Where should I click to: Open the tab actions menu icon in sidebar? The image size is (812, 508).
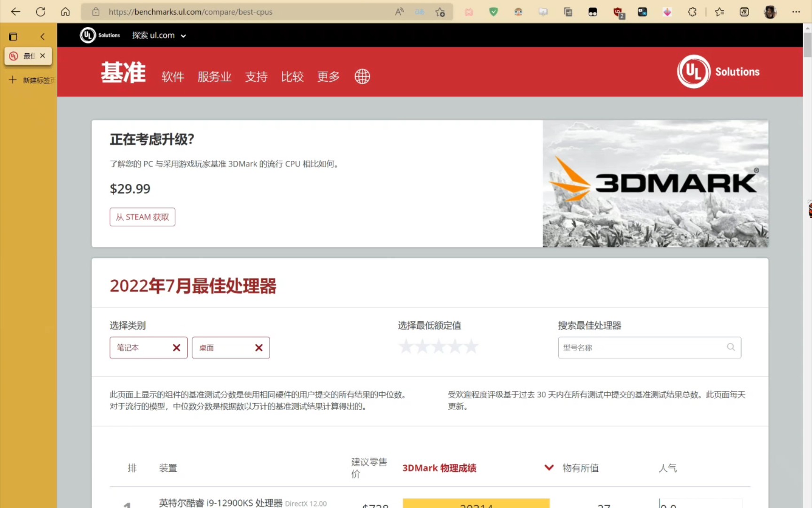13,36
